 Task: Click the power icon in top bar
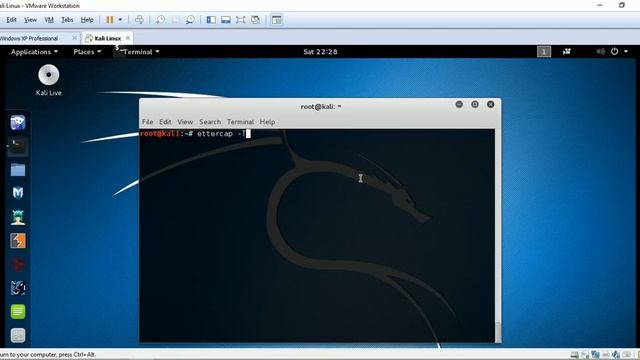click(x=614, y=51)
